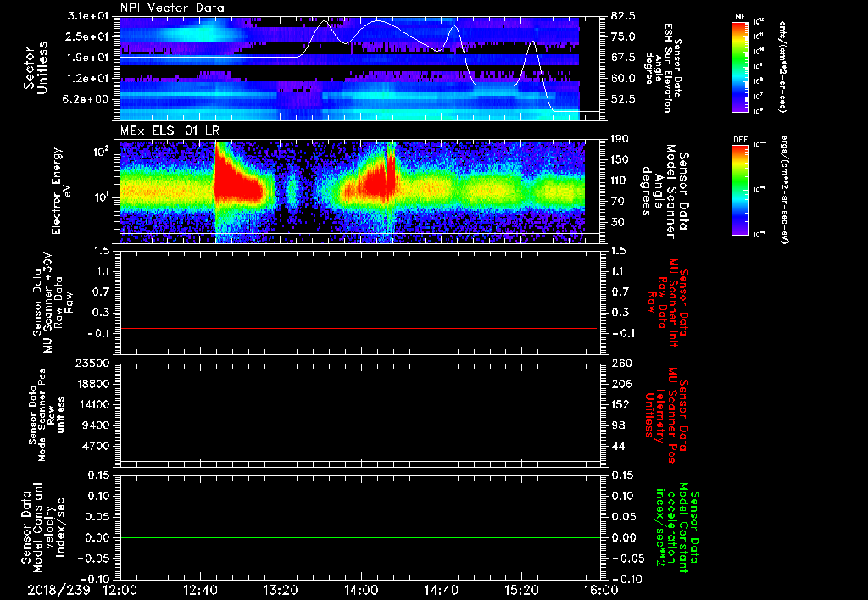
Task: Click the red scanner position telemetry line
Action: (x=359, y=431)
